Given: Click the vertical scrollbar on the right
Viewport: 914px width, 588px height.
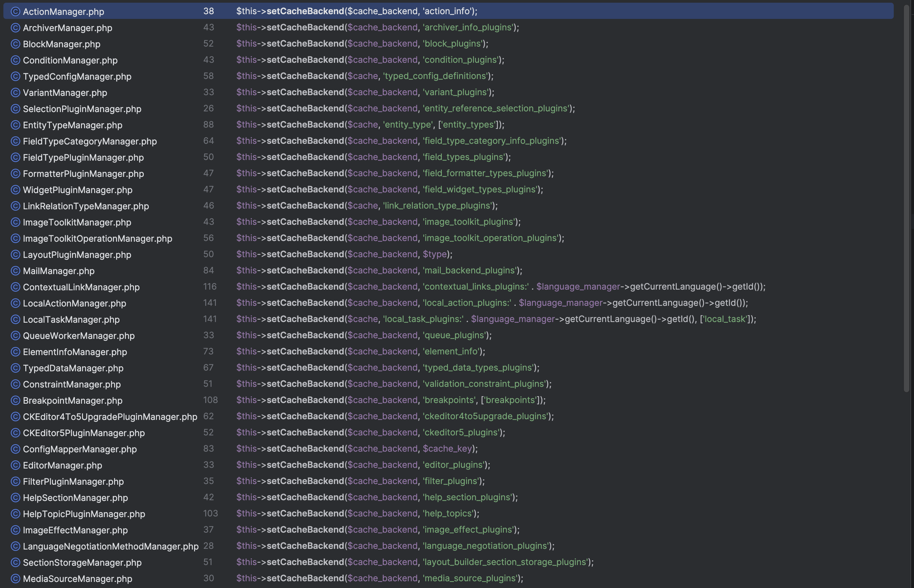Looking at the screenshot, I should point(906,191).
